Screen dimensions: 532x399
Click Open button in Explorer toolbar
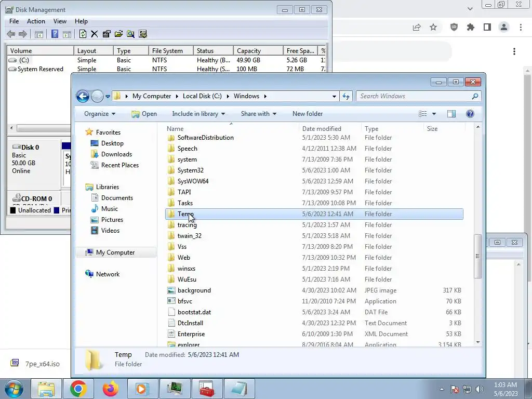144,114
